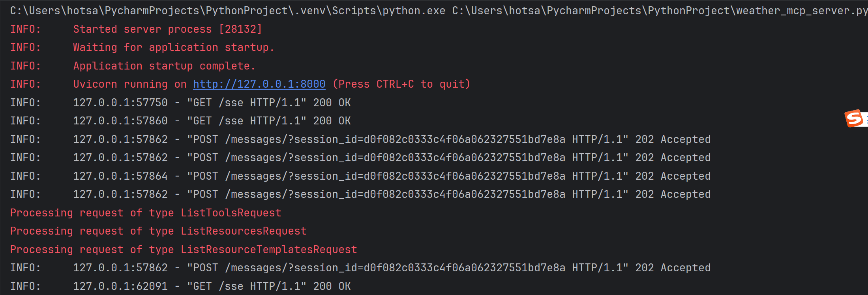This screenshot has height=295, width=868.
Task: Click 200 OK status on the 57750 request
Action: pyautogui.click(x=332, y=103)
